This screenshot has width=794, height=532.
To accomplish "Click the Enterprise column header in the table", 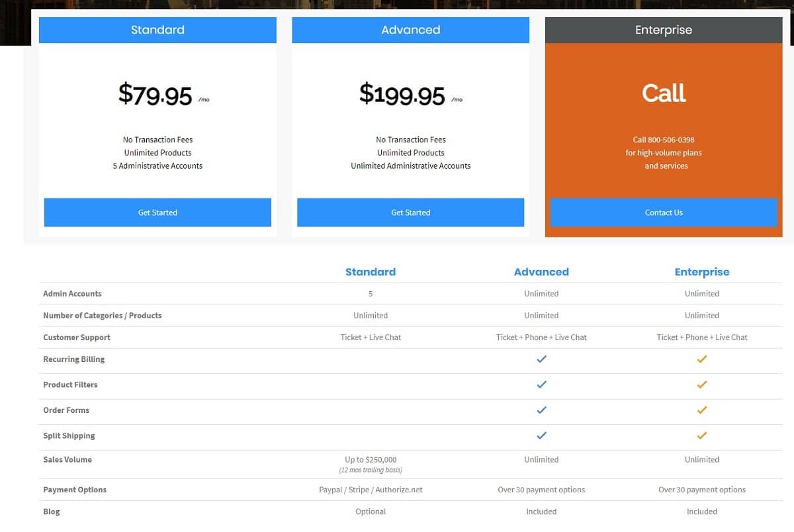I will tap(702, 271).
